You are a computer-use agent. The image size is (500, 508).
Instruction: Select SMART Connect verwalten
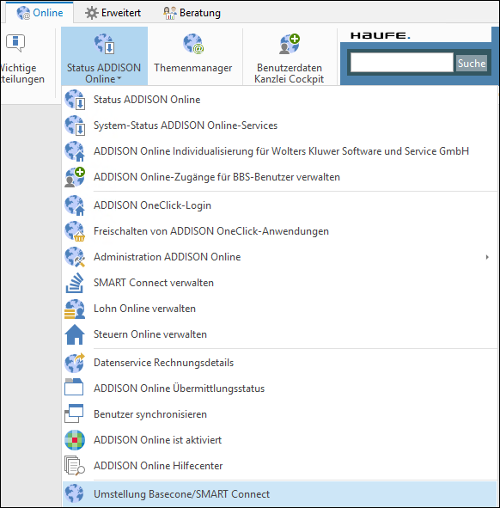tap(280, 283)
